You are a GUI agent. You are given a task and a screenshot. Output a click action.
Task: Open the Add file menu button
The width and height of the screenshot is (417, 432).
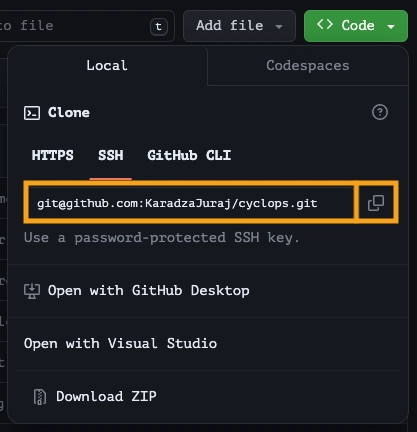239,26
